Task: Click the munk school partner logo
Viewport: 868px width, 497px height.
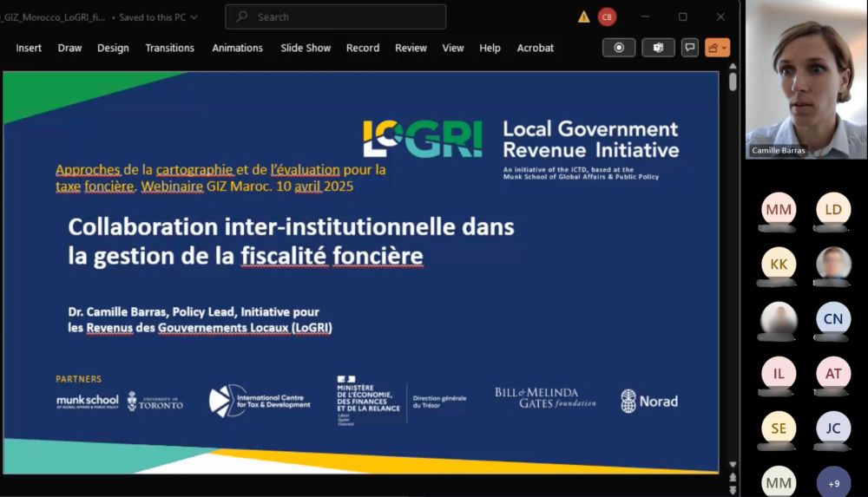Action: pos(88,402)
